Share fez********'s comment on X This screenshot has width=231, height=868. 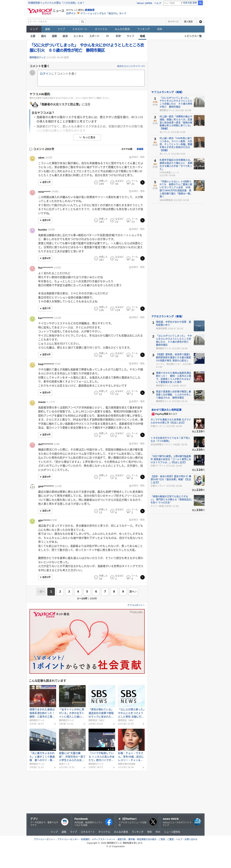142,309
